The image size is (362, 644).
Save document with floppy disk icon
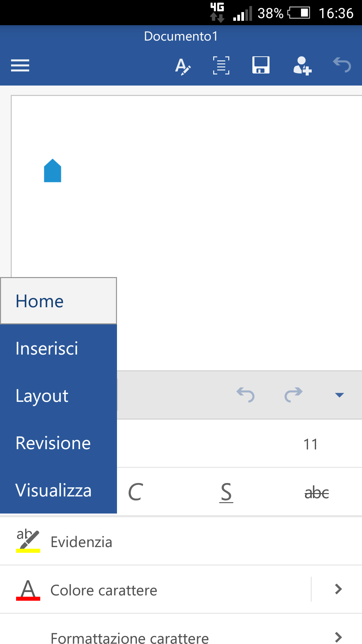click(x=261, y=65)
